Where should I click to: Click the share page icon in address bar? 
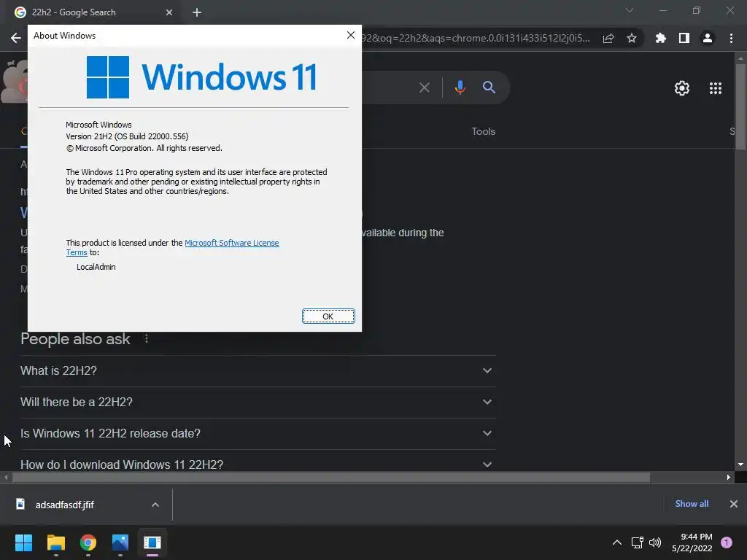[608, 38]
